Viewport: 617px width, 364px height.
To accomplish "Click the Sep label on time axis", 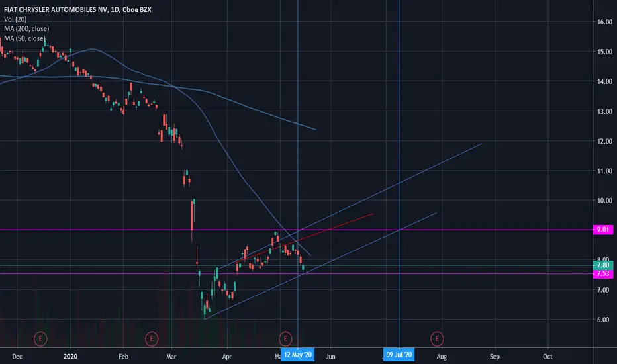I will click(x=495, y=357).
